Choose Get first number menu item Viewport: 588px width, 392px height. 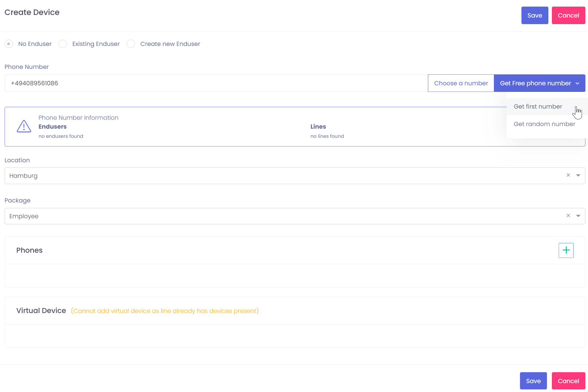538,107
